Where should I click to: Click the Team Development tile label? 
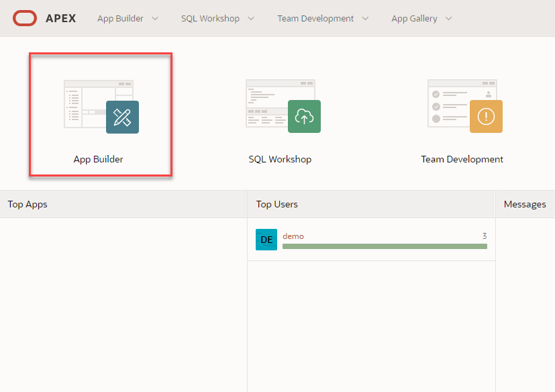tap(462, 159)
